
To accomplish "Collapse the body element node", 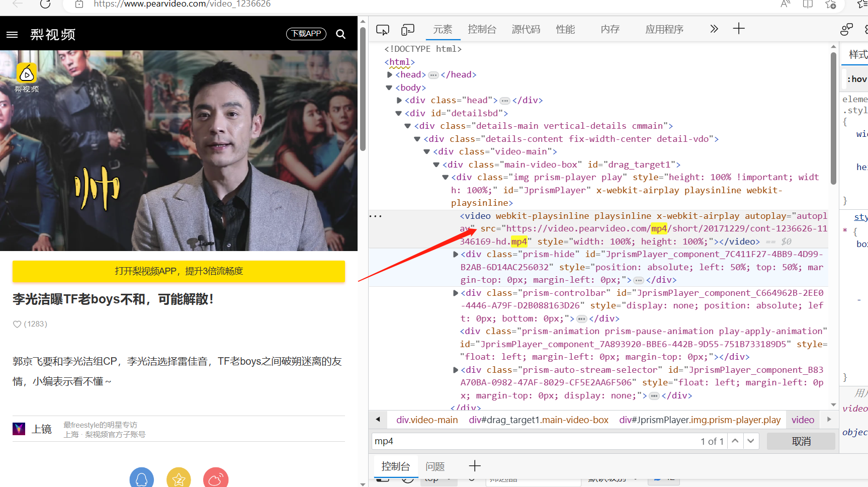I will click(389, 88).
